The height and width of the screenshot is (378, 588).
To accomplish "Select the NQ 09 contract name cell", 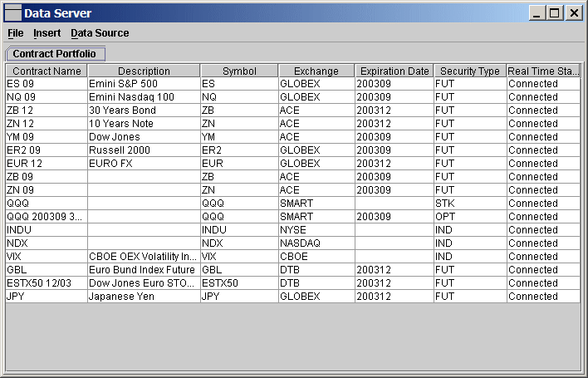I will pyautogui.click(x=47, y=97).
